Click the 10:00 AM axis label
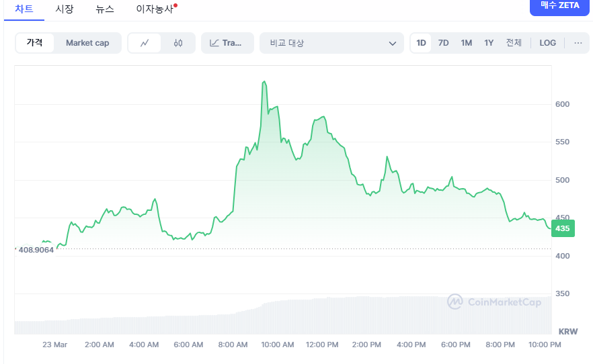This screenshot has height=364, width=593. 278,345
